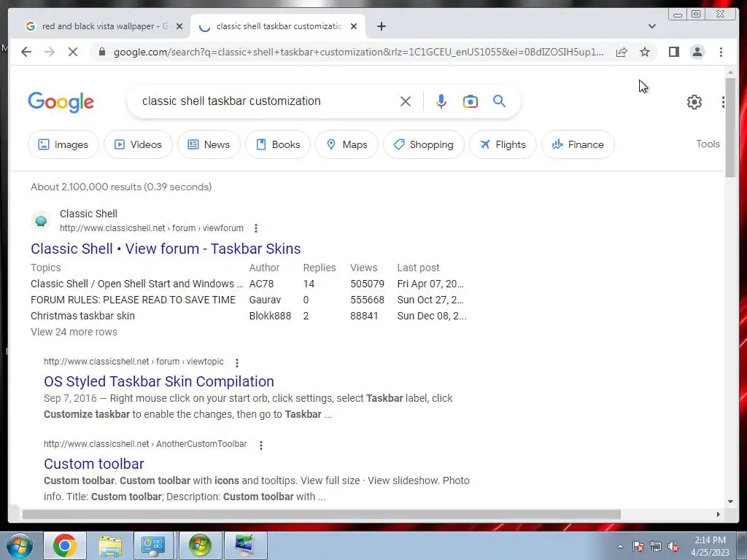
Task: Filter results by Videos
Action: tap(138, 144)
